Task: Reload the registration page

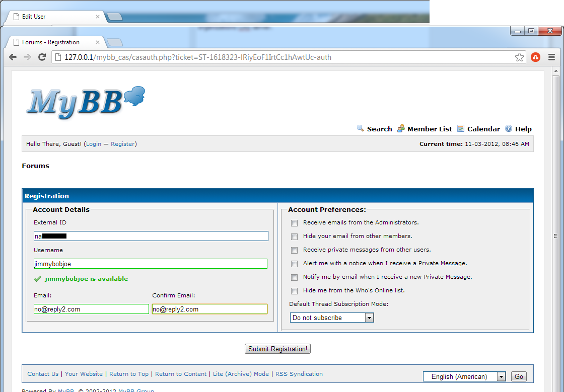Action: 42,57
